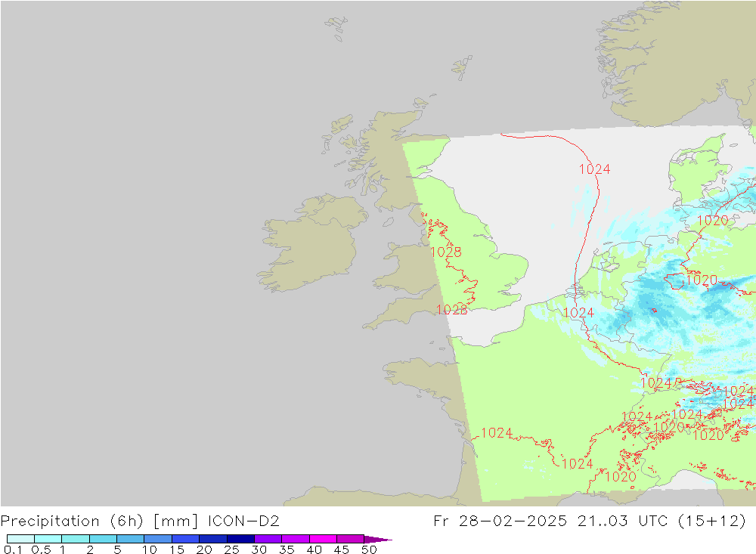The width and height of the screenshot is (756, 554).
Task: Click the 5–10 mm blue legend swatch
Action: 130,539
